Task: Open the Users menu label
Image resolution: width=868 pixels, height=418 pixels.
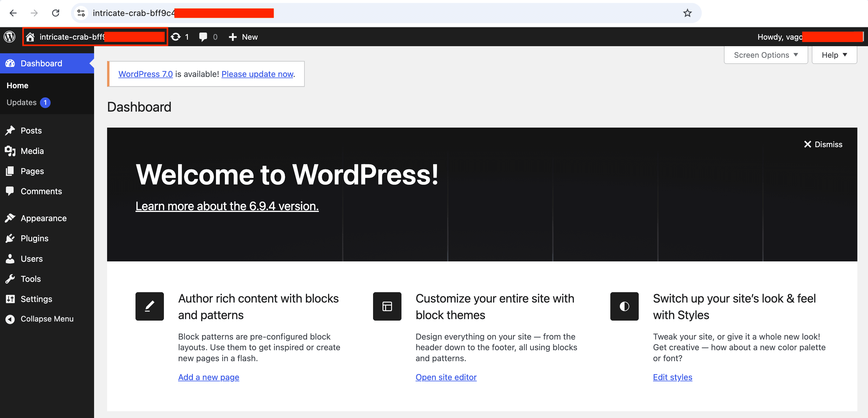Action: click(32, 258)
